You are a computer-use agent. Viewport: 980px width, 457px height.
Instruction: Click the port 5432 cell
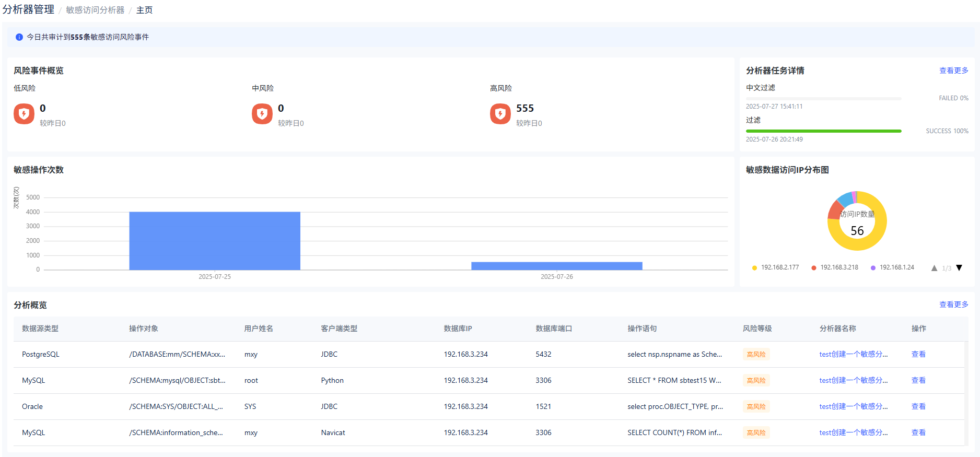pos(543,354)
